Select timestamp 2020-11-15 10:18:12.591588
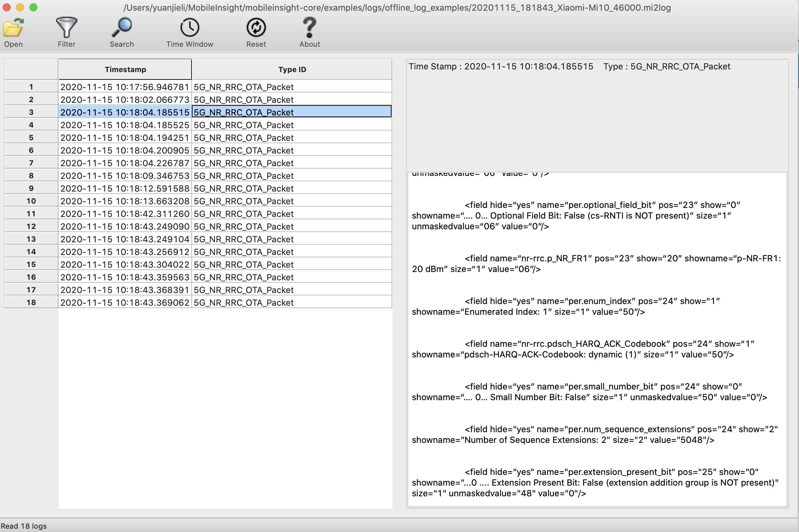The width and height of the screenshot is (799, 532). [125, 188]
